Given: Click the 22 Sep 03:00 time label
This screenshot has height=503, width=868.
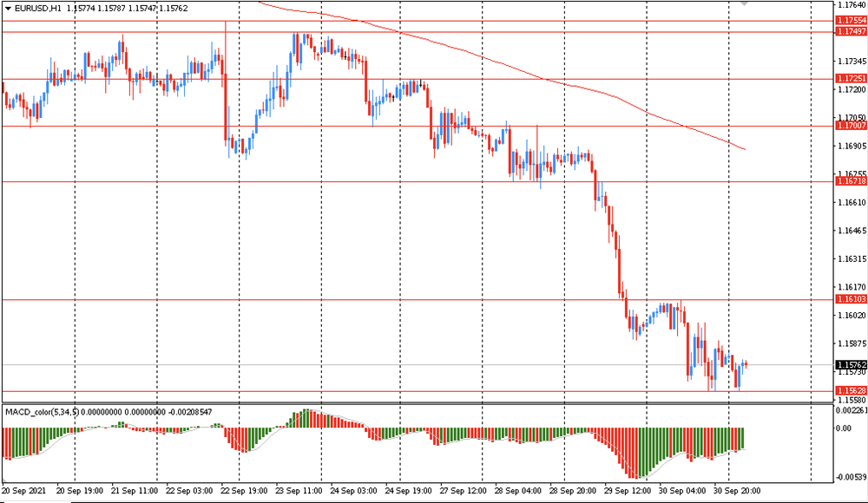Looking at the screenshot, I should [189, 491].
